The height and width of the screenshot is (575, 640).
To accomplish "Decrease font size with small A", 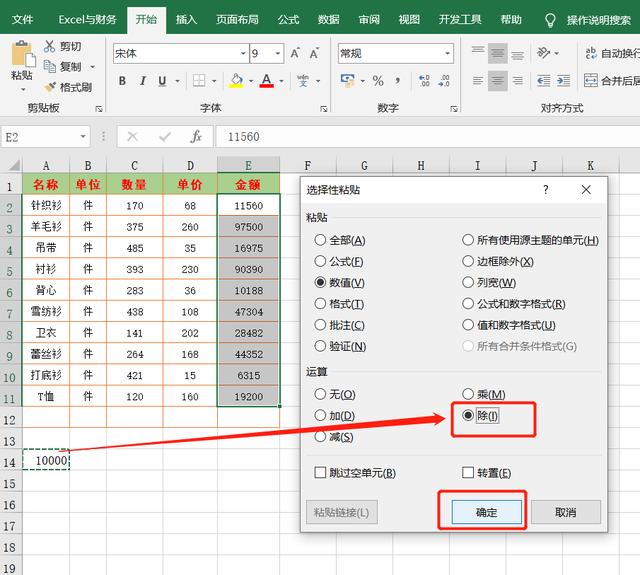I will [314, 53].
